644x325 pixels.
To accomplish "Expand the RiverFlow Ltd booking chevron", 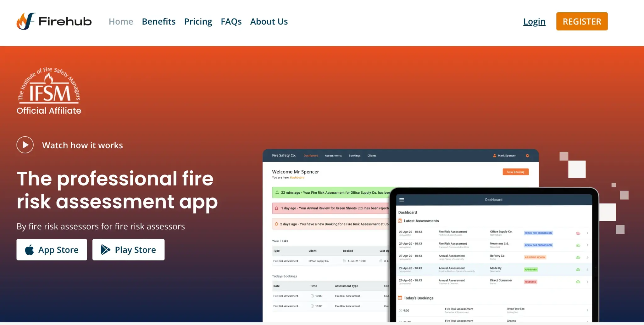I will coord(588,310).
